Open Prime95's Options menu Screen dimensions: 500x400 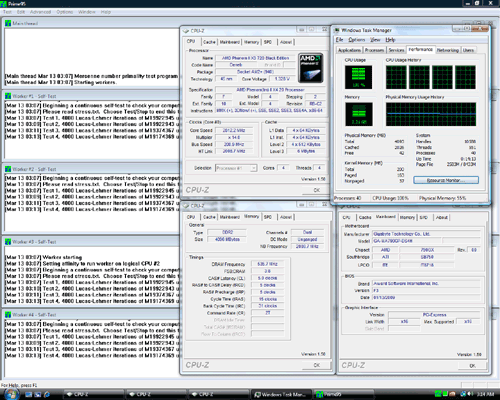65,12
